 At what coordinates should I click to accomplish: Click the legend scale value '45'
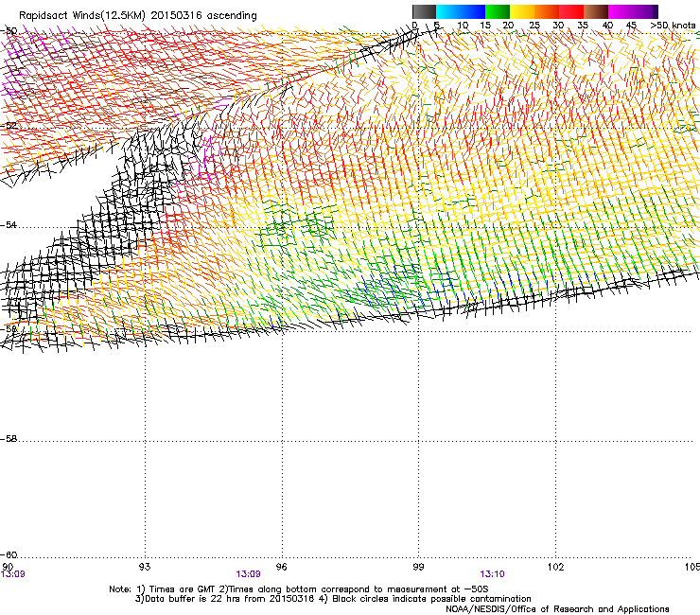631,26
